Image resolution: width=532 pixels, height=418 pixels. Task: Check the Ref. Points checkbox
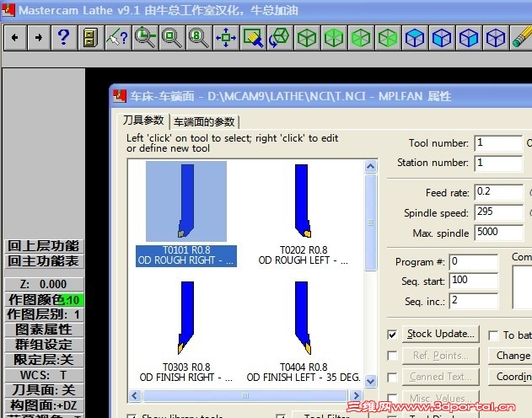coord(392,356)
